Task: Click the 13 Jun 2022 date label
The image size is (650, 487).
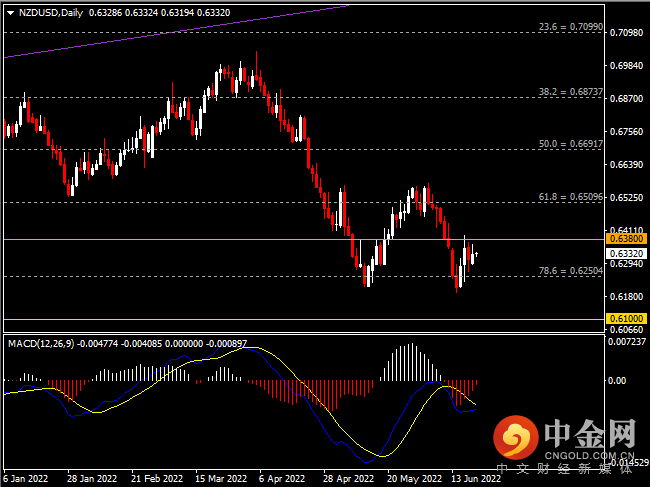Action: (476, 479)
